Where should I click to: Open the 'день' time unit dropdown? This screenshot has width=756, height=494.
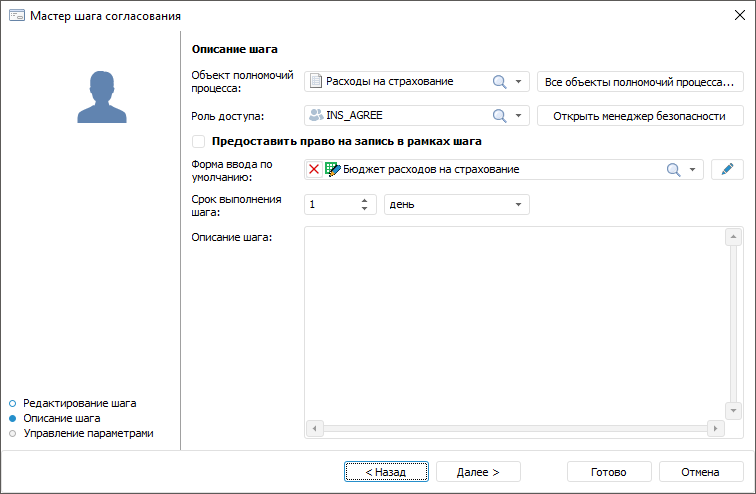[519, 205]
